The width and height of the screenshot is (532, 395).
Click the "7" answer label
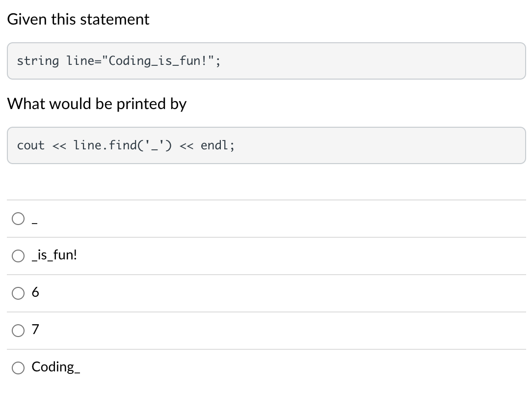coord(35,330)
